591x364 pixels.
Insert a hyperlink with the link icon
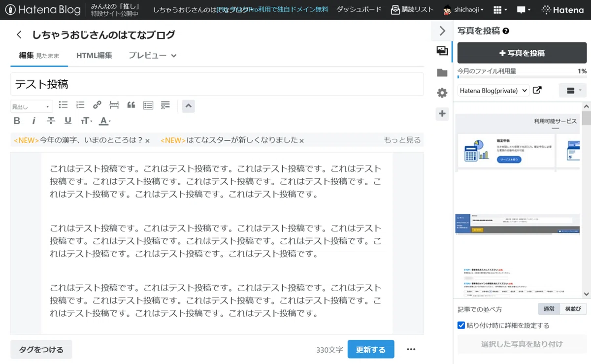tap(97, 105)
